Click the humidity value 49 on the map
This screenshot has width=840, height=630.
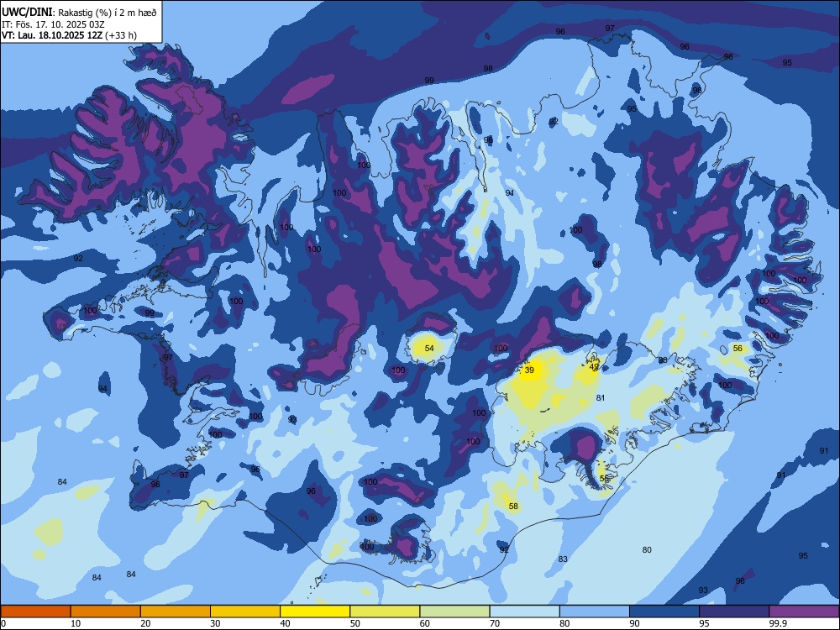pyautogui.click(x=594, y=368)
